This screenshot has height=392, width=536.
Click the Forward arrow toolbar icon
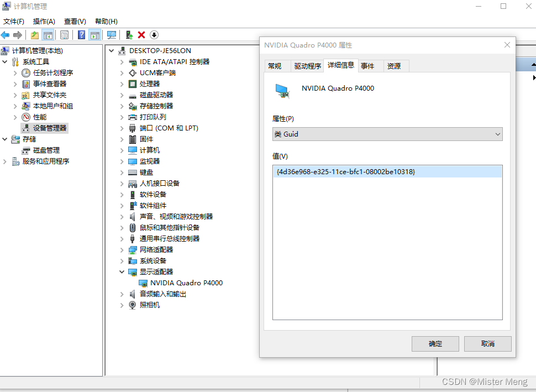point(18,35)
